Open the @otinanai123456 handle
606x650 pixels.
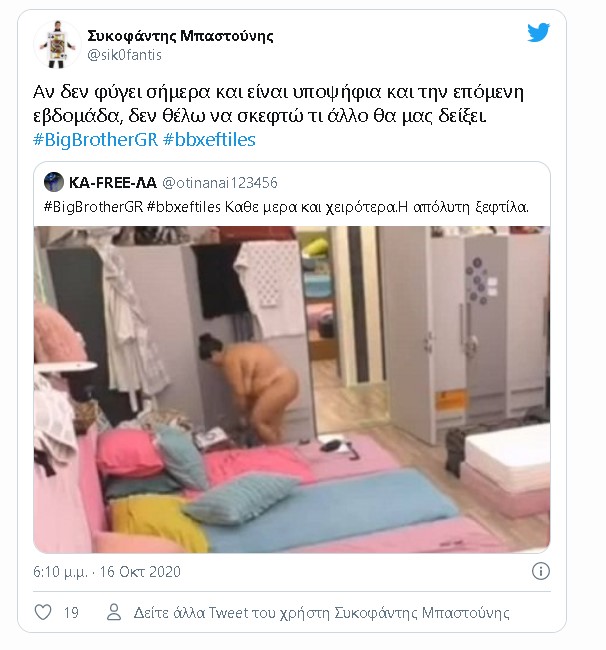(x=220, y=183)
